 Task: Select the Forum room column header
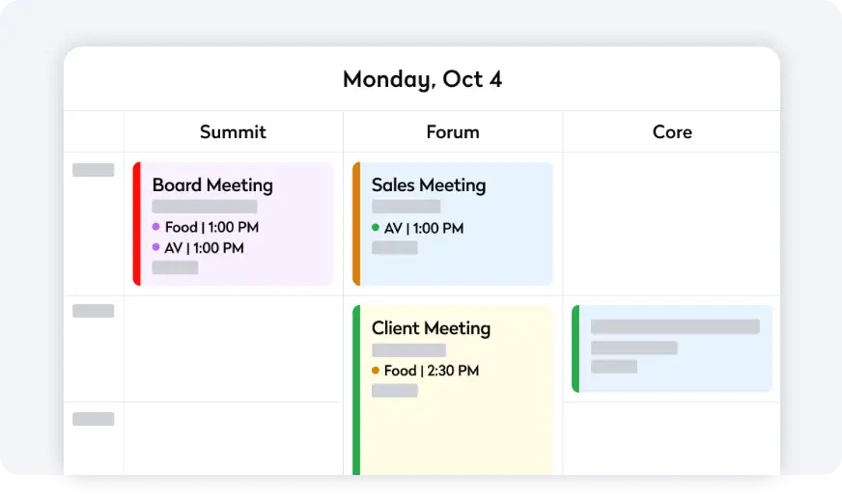[x=453, y=132]
